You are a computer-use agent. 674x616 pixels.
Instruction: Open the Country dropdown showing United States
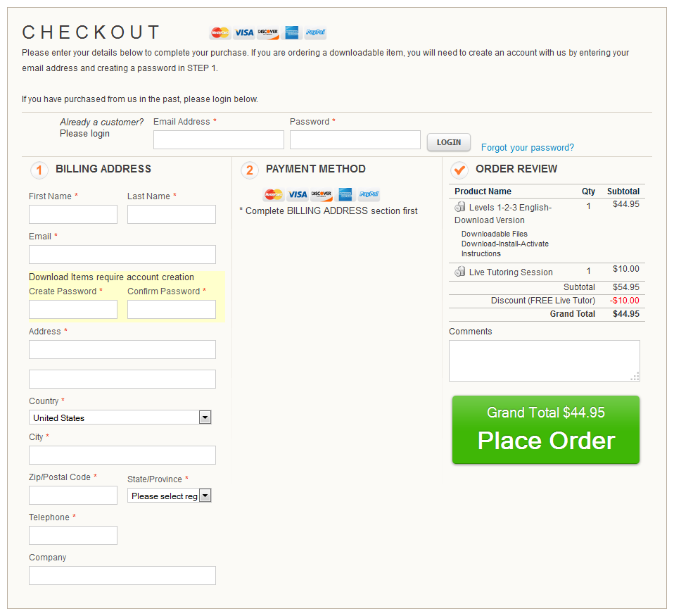coord(120,417)
